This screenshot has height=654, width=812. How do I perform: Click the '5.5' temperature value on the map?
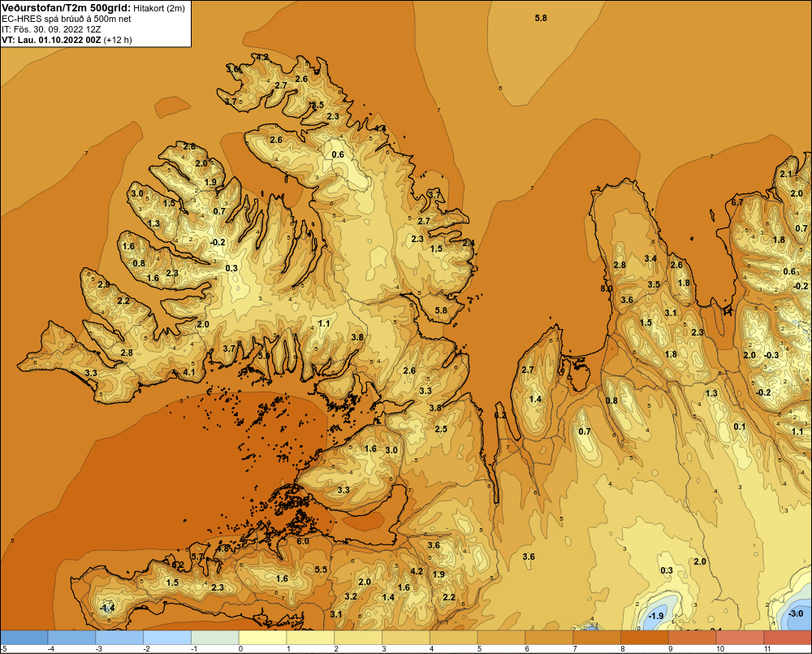pyautogui.click(x=321, y=569)
